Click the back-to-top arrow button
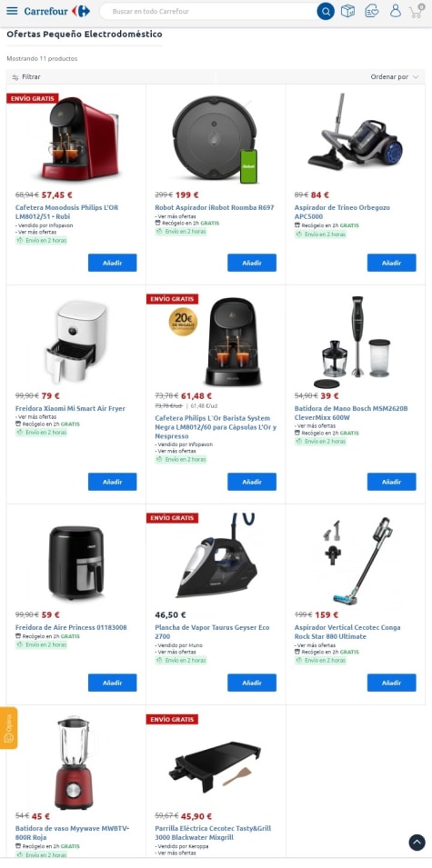Image resolution: width=432 pixels, height=868 pixels. 417,842
